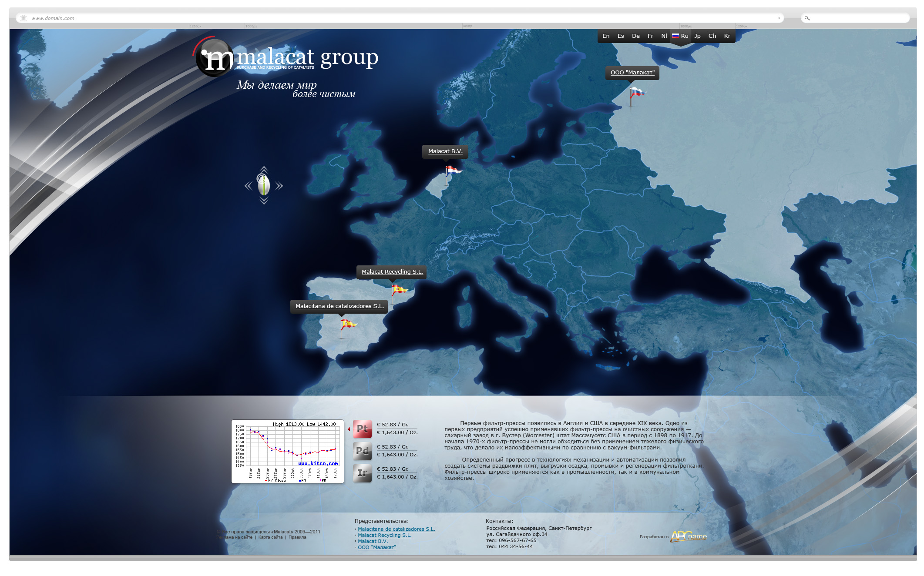
Task: Click the kitco price chart thumbnail
Action: click(x=288, y=452)
